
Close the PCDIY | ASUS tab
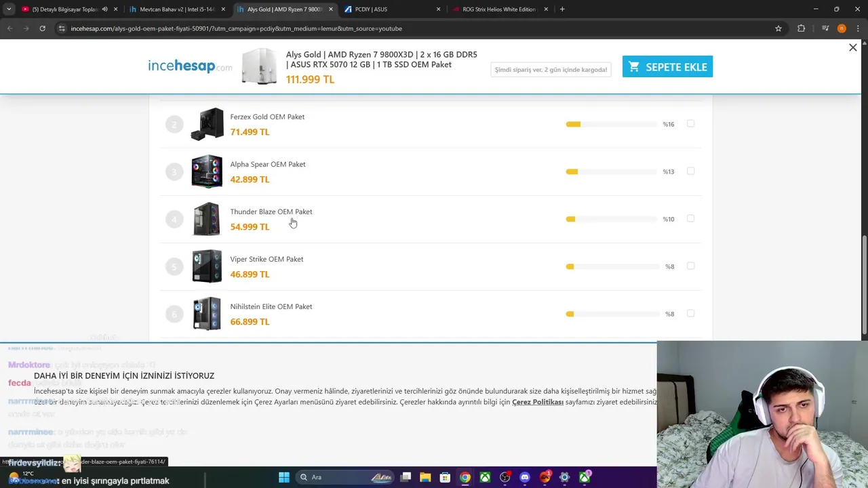(x=438, y=9)
